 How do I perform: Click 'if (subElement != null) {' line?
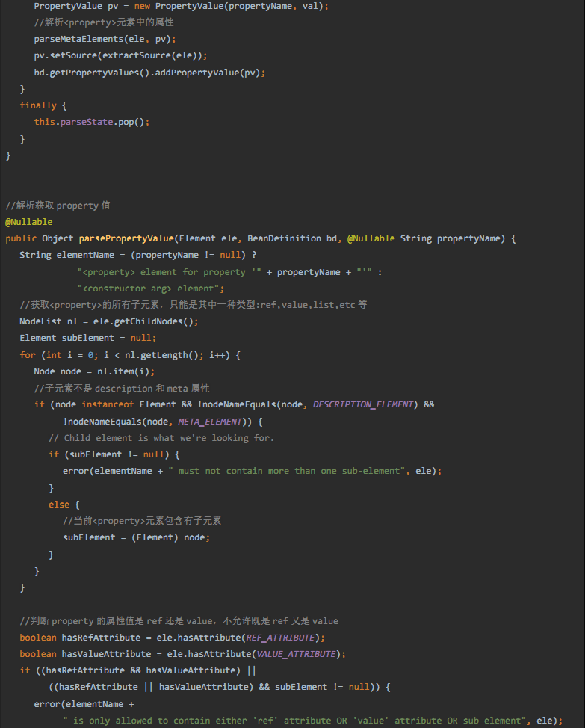pyautogui.click(x=114, y=454)
